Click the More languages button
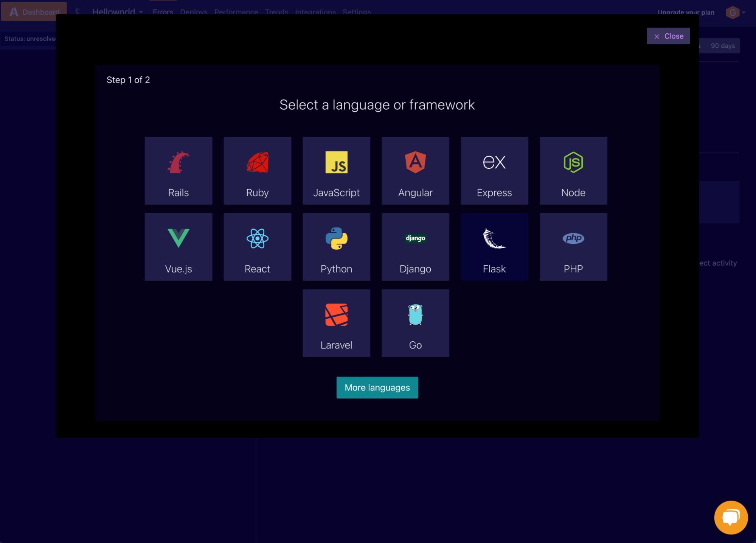This screenshot has width=756, height=543. [377, 387]
